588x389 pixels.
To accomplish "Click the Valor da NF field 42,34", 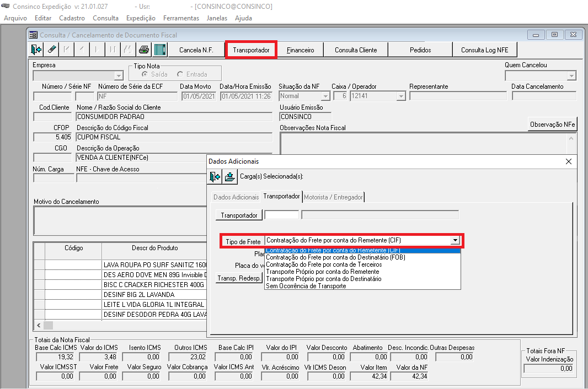I will click(x=409, y=376).
